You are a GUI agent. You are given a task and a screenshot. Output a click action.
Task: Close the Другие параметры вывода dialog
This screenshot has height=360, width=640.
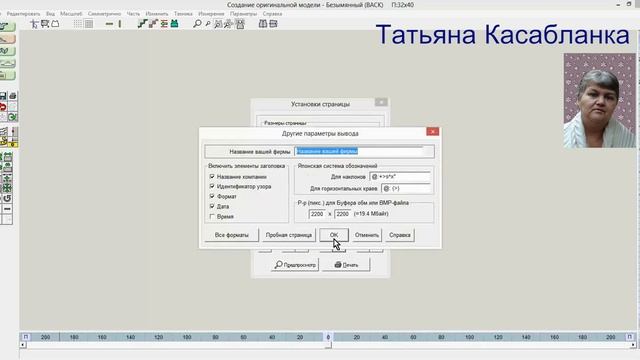(432, 131)
